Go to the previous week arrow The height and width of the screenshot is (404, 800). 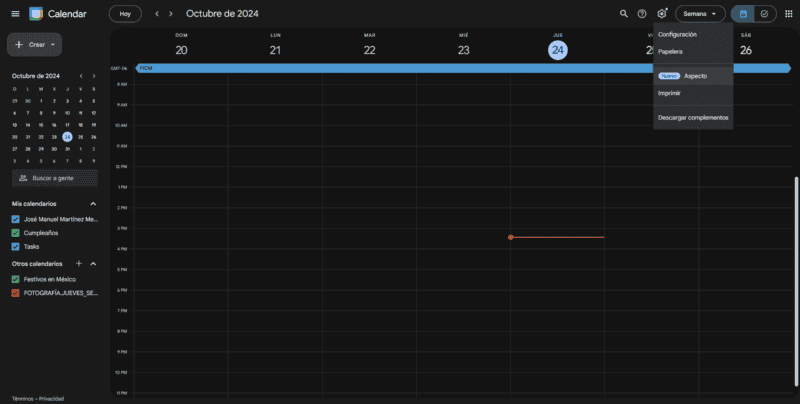pos(157,14)
